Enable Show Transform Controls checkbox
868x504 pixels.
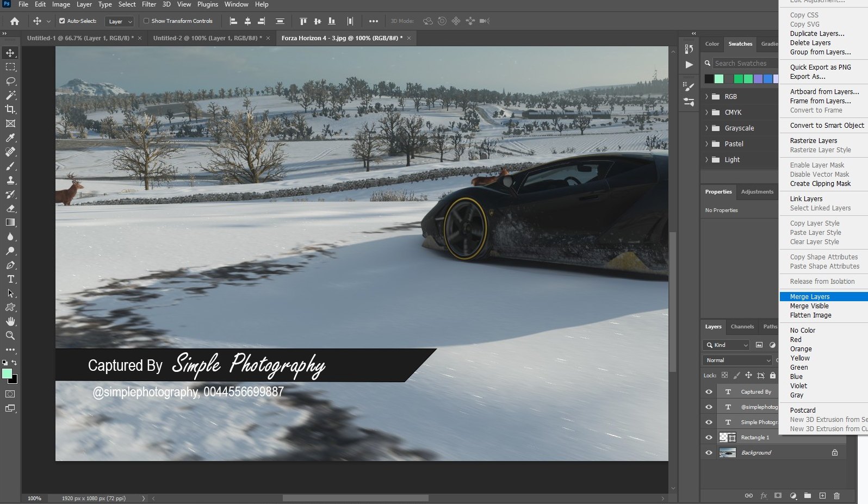point(146,21)
